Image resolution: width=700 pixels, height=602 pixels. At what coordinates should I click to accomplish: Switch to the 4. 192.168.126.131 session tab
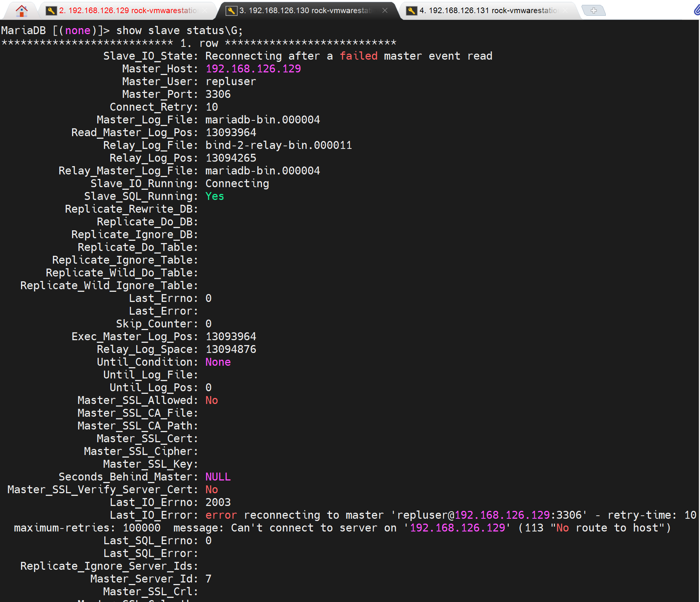click(x=488, y=11)
